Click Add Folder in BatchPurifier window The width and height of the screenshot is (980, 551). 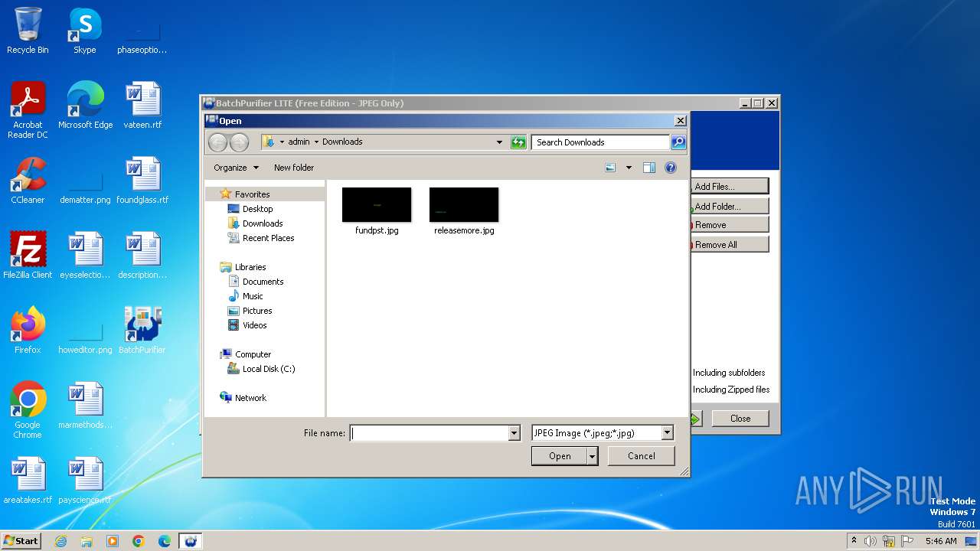tap(730, 207)
